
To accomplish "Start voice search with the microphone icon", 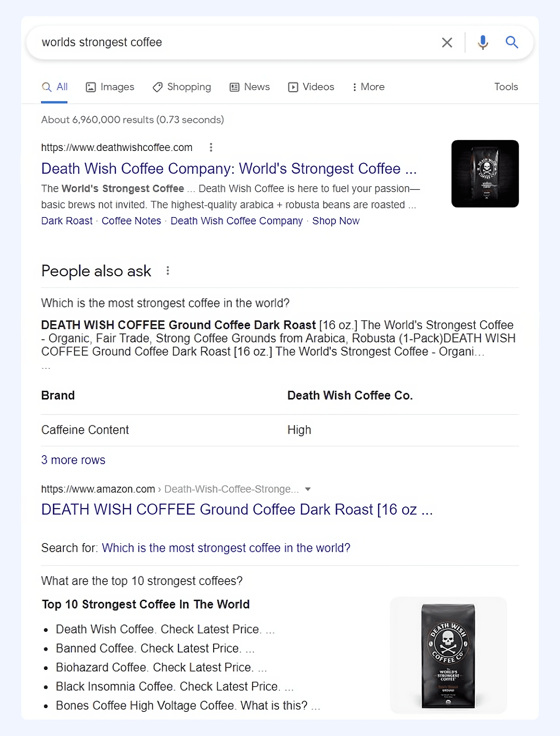I will (483, 42).
